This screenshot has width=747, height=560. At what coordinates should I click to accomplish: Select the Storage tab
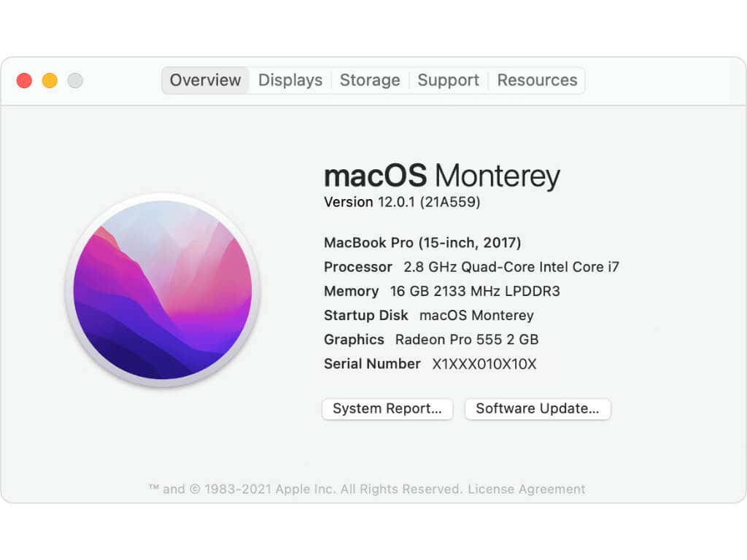370,80
